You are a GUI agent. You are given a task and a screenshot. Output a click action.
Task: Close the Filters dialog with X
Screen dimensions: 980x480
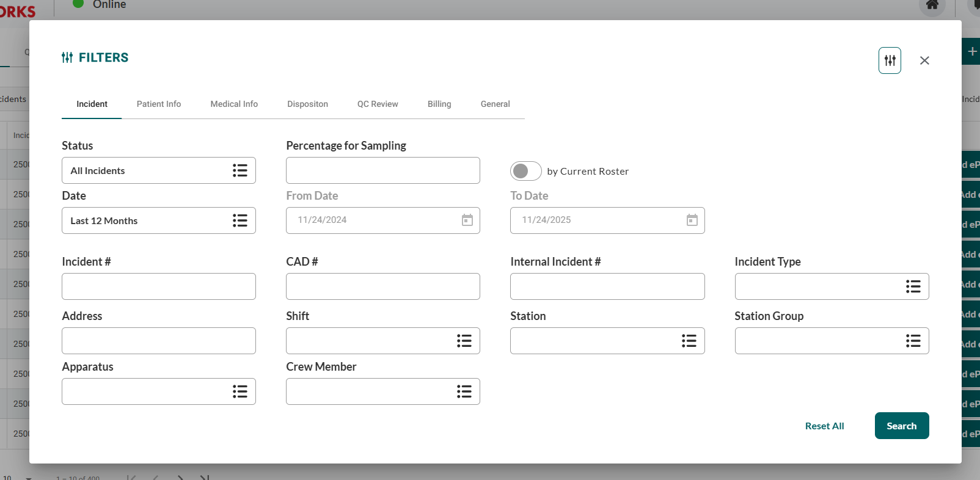[x=924, y=60]
